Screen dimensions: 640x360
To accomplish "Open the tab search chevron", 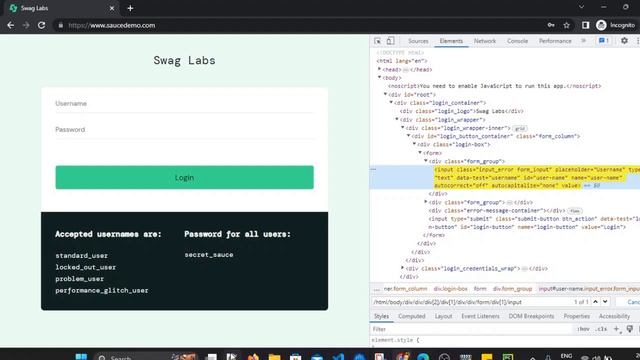I will (x=581, y=7).
